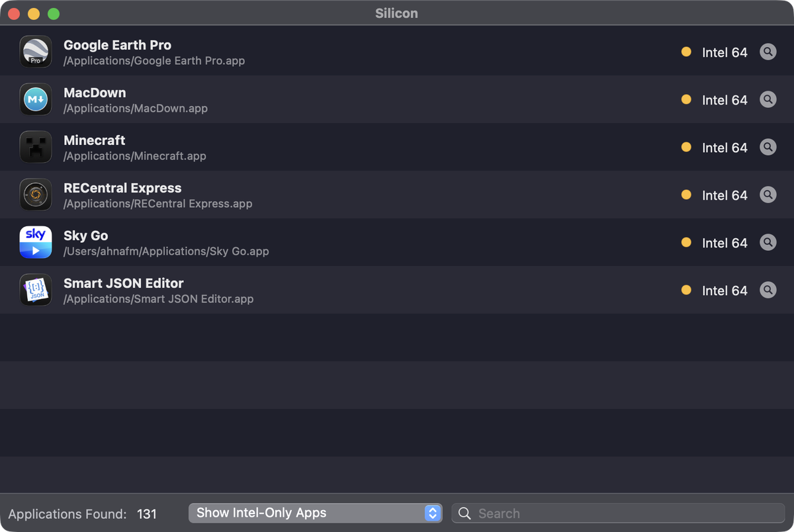Click the Minecraft creeper app icon

36,147
